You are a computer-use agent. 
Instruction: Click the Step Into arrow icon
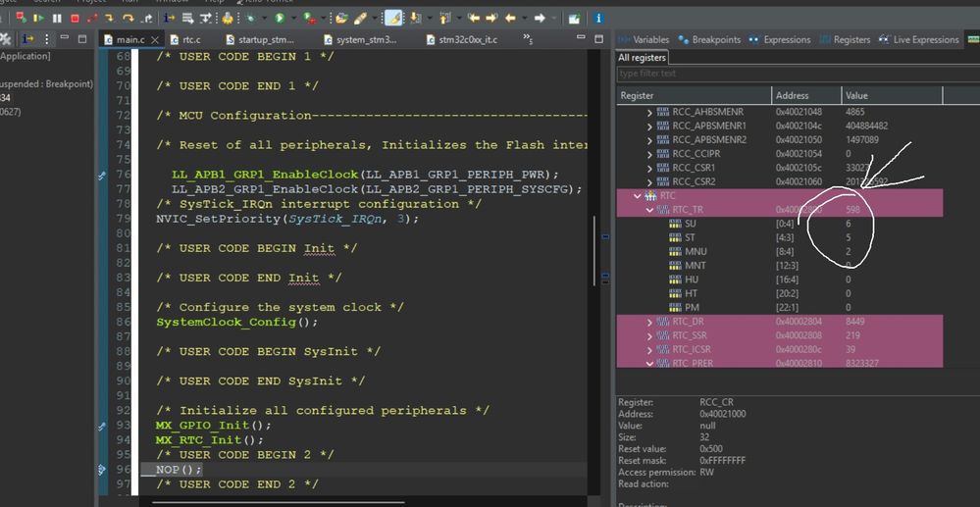(x=110, y=18)
